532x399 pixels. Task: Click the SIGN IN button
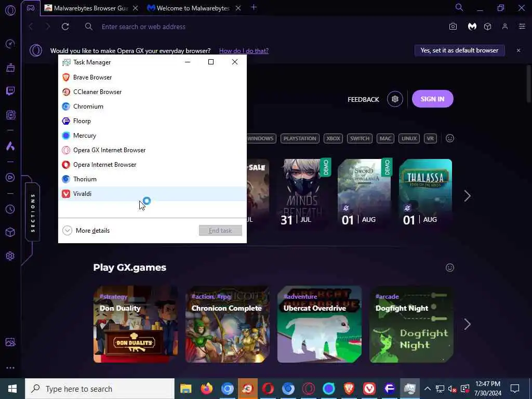[433, 99]
